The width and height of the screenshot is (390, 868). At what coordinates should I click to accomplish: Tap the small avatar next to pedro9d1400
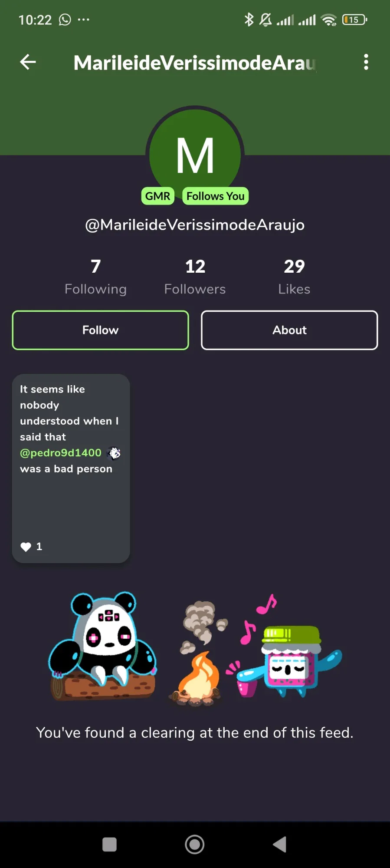115,453
